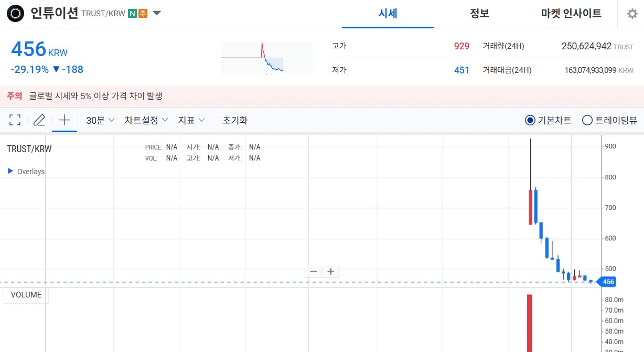Switch to the 시세 tab
The image size is (644, 352).
[x=388, y=14]
